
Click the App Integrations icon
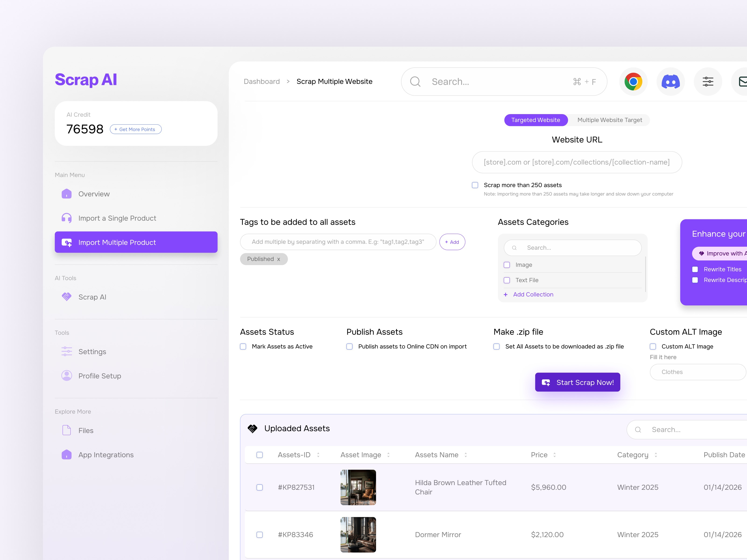click(67, 454)
